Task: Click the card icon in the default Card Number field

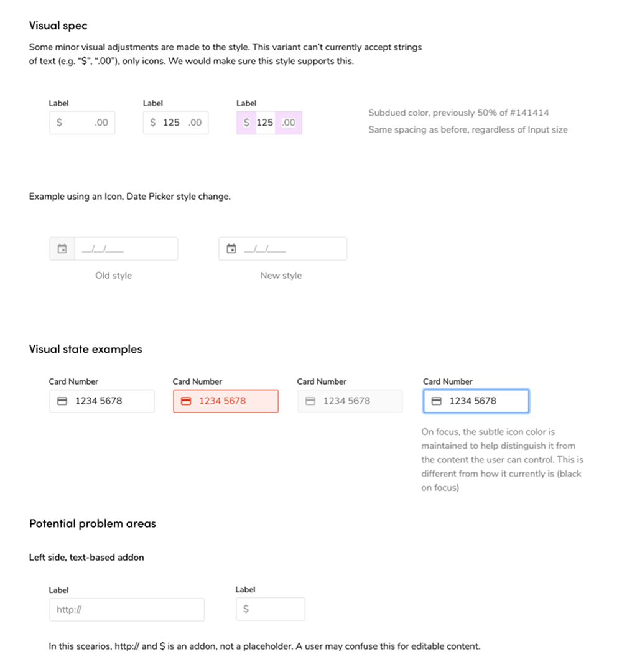Action: tap(62, 401)
